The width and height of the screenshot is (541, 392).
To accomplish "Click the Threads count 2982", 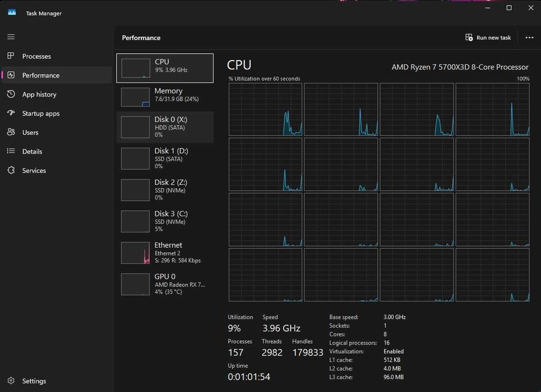I will pos(272,352).
